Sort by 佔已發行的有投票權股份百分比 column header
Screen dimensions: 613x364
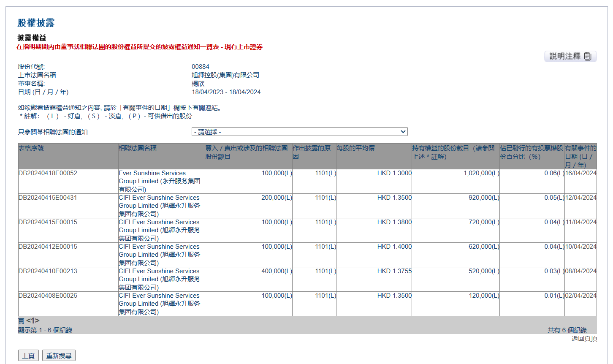532,152
